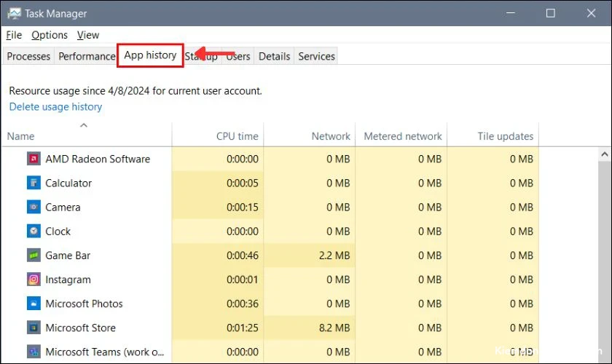612x364 pixels.
Task: Click Instagram's CPU time 0:00:01
Action: pyautogui.click(x=243, y=280)
